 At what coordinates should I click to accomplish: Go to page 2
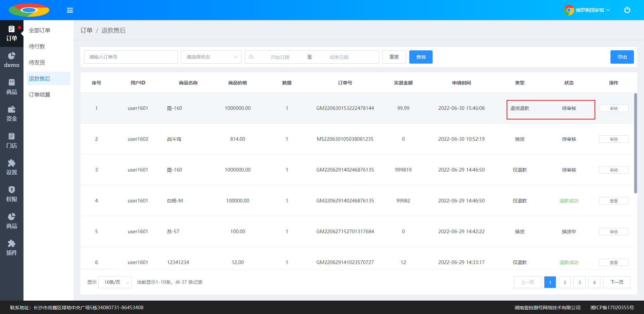[x=565, y=282]
